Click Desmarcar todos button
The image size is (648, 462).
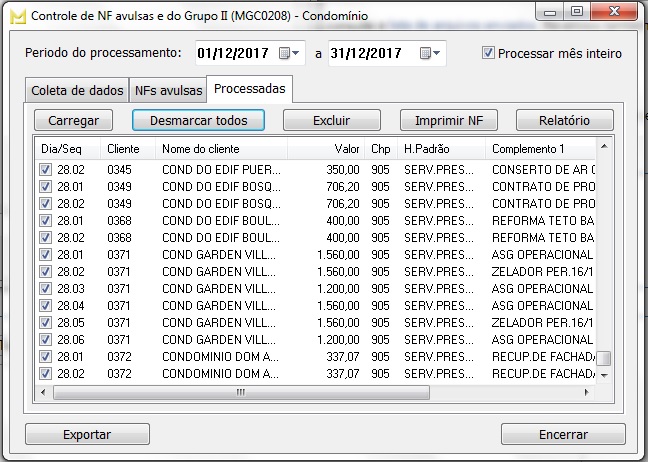point(197,120)
